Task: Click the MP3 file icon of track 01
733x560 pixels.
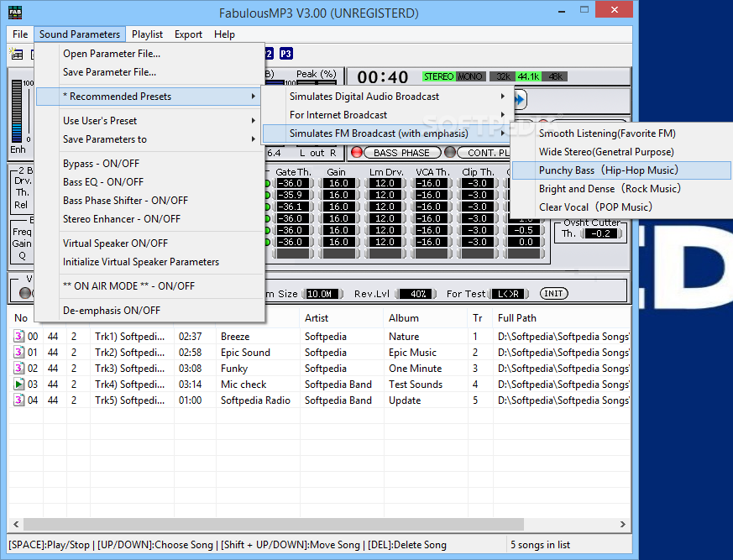Action: point(18,352)
